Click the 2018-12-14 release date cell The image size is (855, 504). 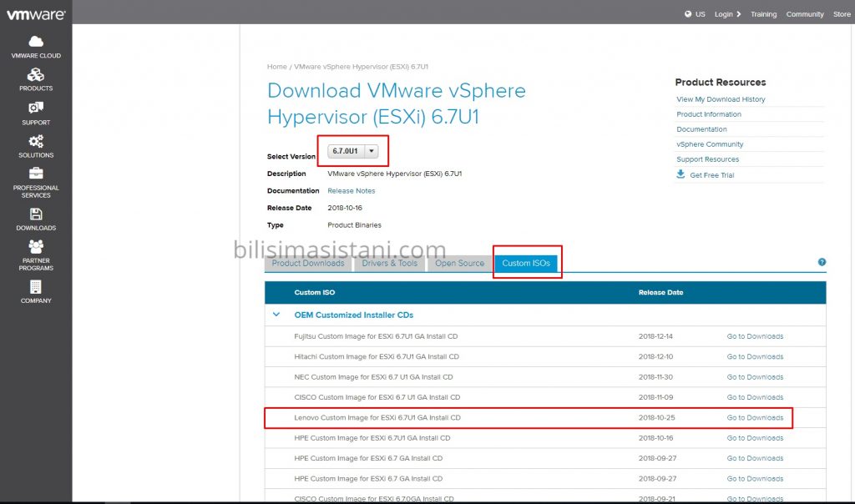coord(655,336)
